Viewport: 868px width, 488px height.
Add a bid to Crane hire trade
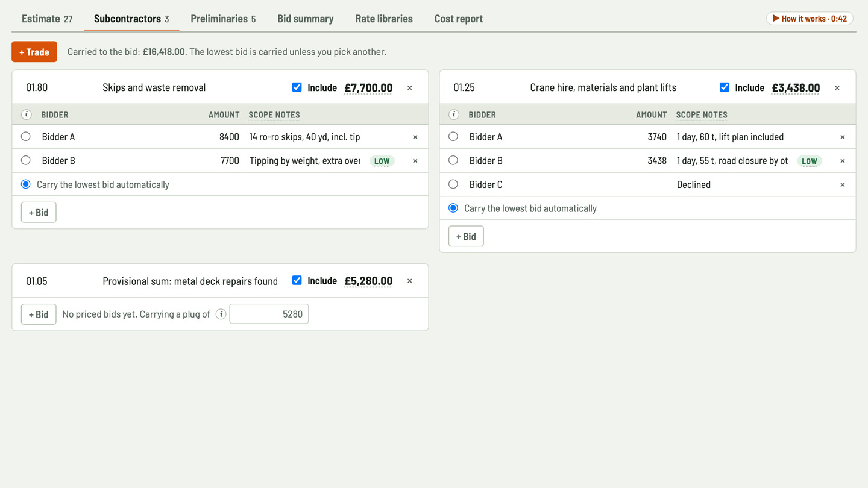(x=466, y=236)
